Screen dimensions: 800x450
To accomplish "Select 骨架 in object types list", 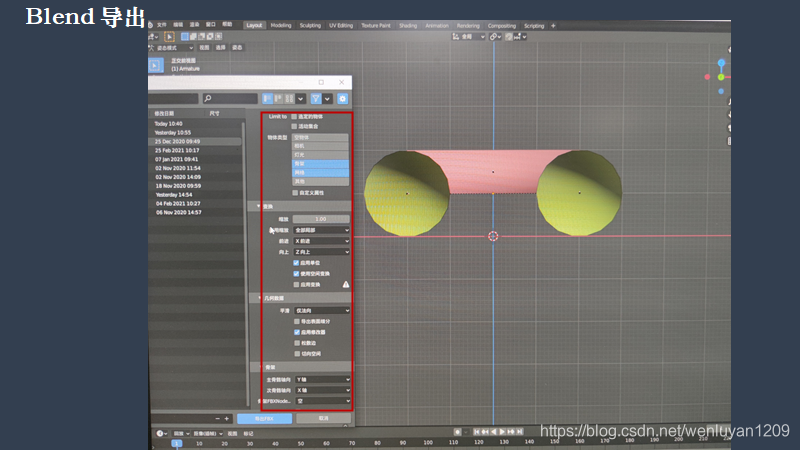I will (320, 164).
